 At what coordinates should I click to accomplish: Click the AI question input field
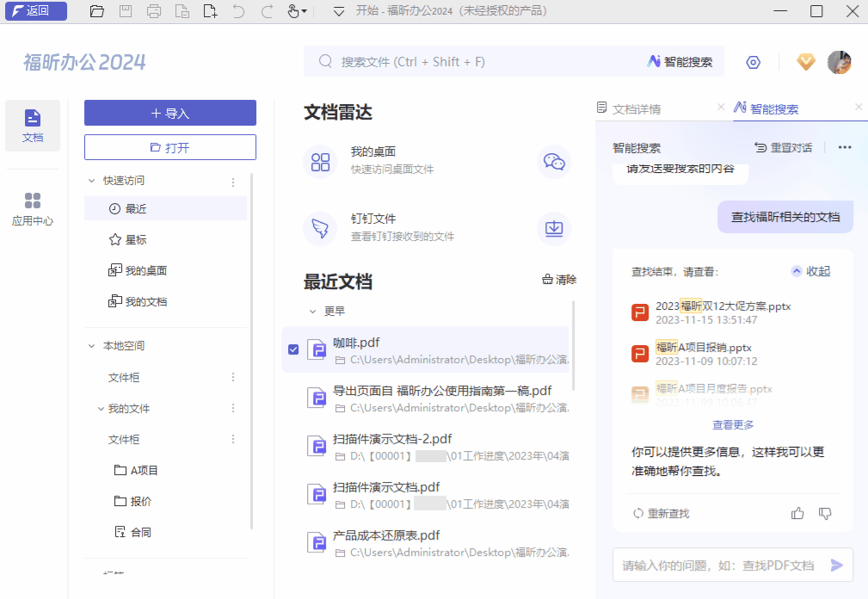[723, 565]
